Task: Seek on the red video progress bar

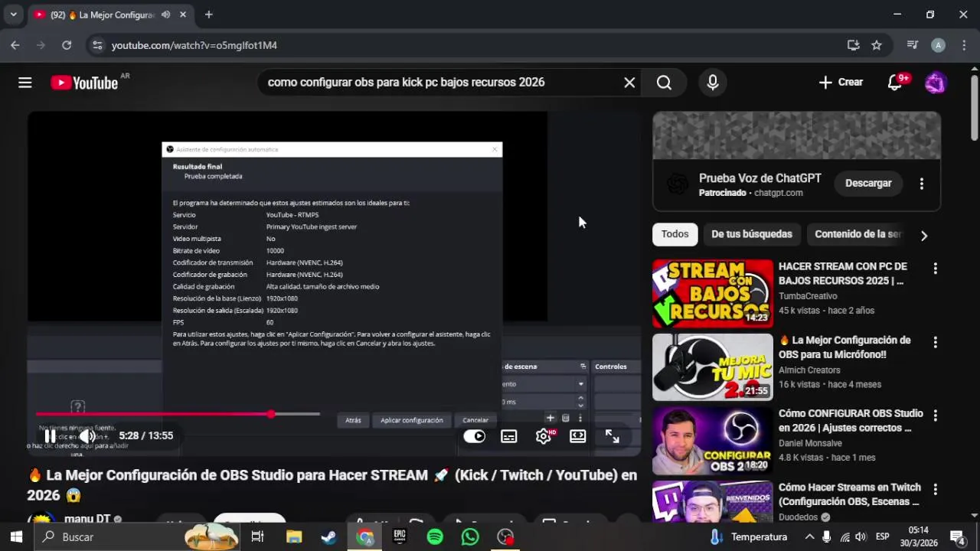Action: [178, 414]
